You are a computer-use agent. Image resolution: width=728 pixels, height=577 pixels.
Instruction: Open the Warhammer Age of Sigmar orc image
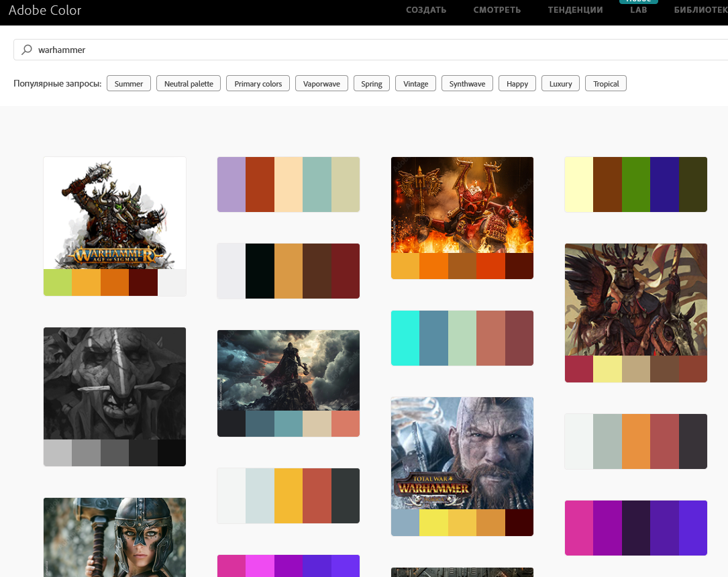point(115,213)
